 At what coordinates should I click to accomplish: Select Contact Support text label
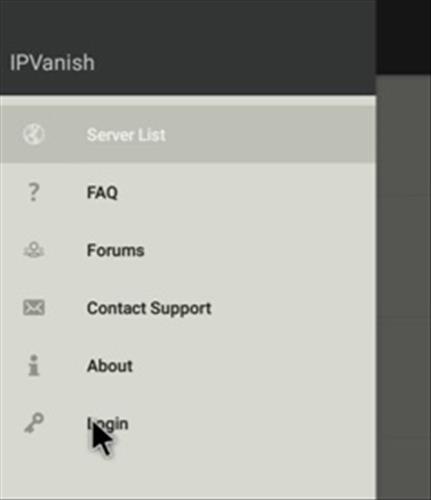[149, 308]
